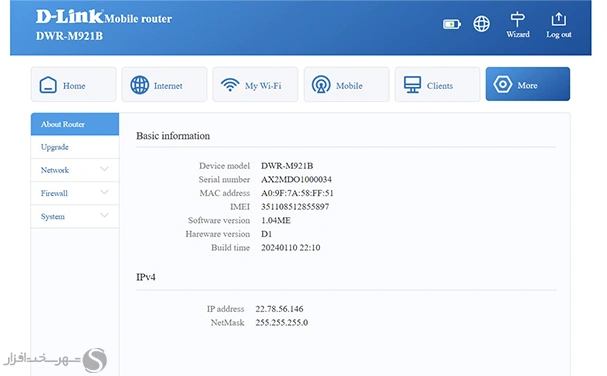The image size is (607, 376).
Task: Click hardware version value D1
Action: coord(266,234)
